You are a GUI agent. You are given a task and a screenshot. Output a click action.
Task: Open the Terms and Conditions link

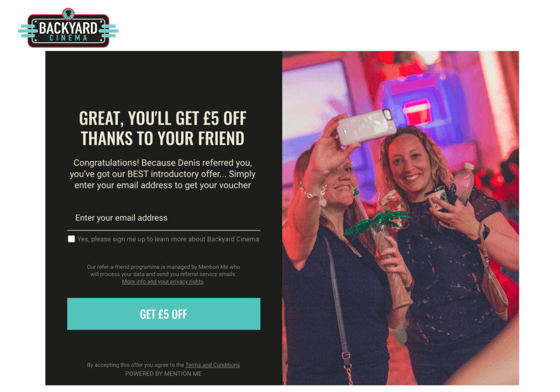[x=213, y=365]
